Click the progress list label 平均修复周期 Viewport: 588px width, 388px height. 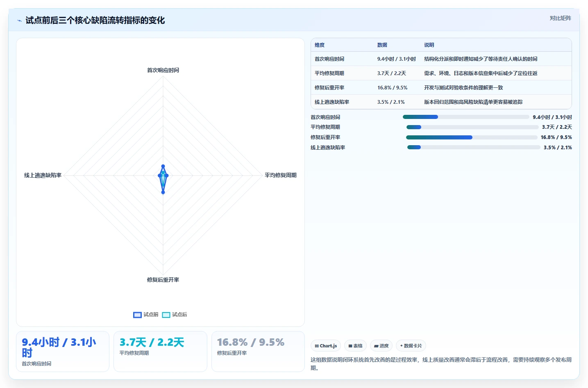tap(325, 127)
